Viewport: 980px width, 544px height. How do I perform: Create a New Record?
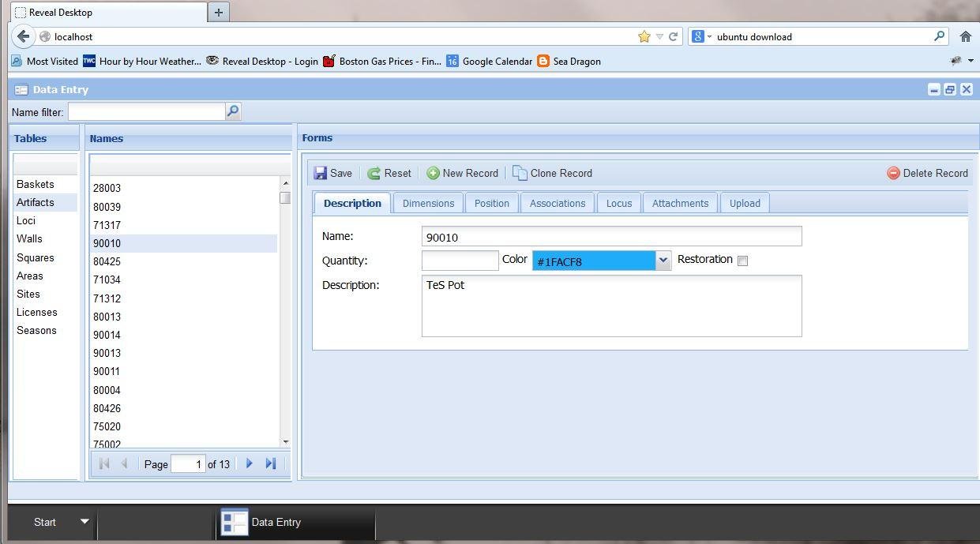coord(462,173)
